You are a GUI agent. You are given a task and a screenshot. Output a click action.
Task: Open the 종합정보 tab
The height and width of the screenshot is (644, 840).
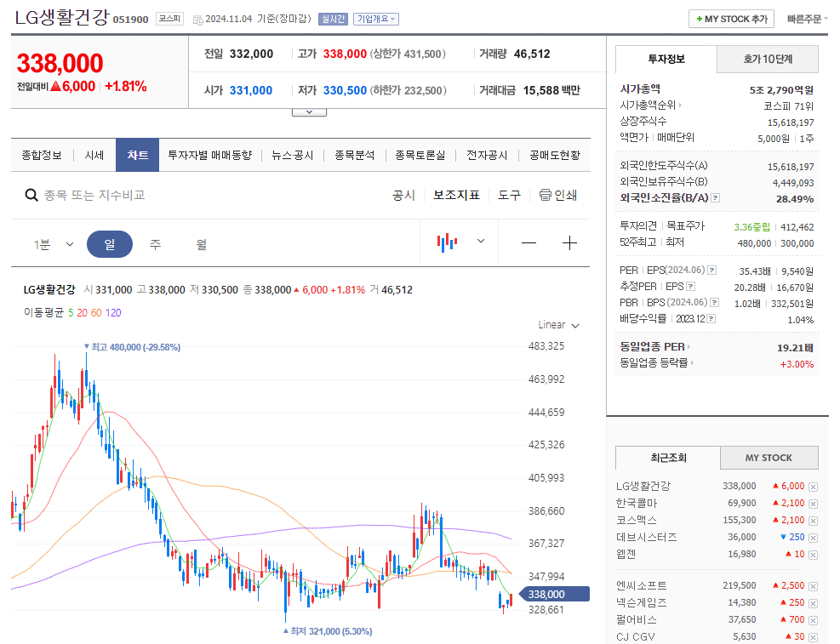42,155
